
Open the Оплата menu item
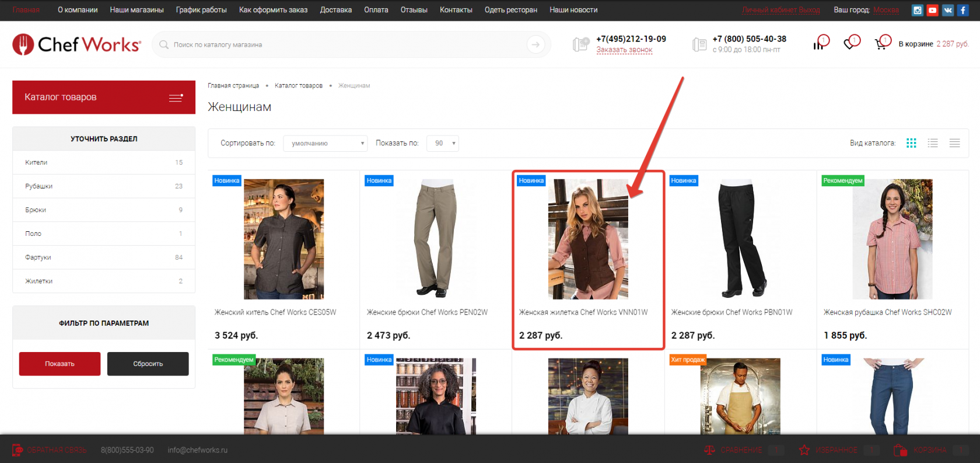[x=376, y=10]
